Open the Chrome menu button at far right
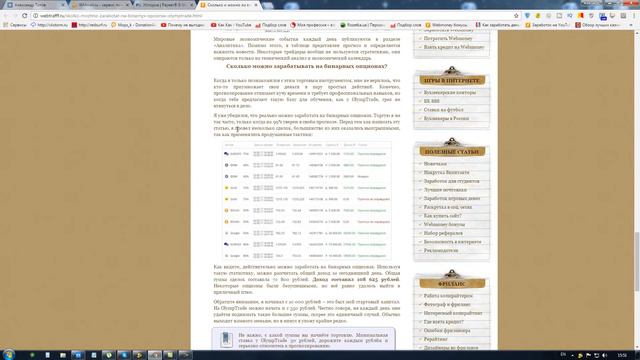The image size is (640, 360). pos(634,16)
